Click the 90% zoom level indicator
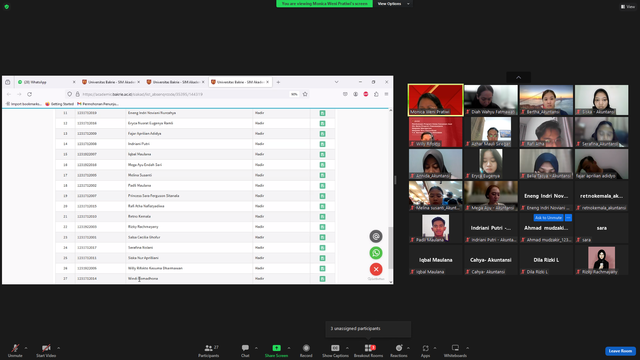The width and height of the screenshot is (640, 360). (294, 94)
